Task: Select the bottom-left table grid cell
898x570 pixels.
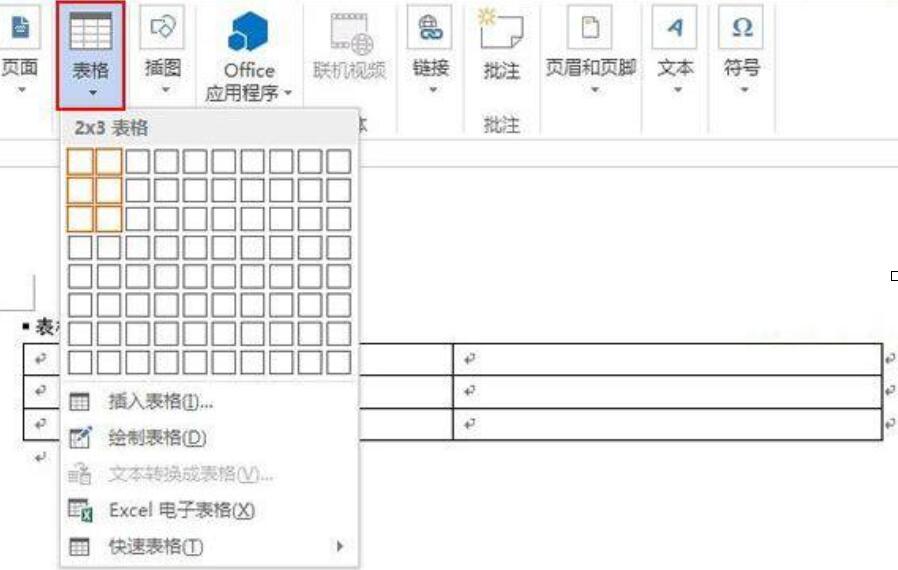Action: [x=80, y=363]
